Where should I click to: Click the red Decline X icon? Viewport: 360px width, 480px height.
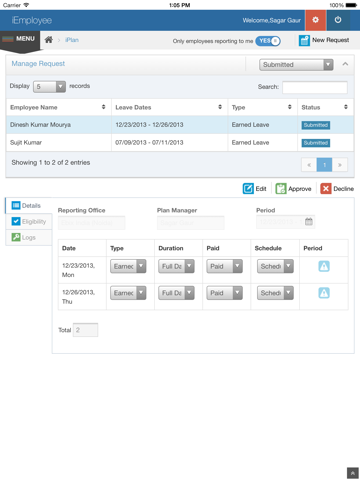(x=326, y=189)
